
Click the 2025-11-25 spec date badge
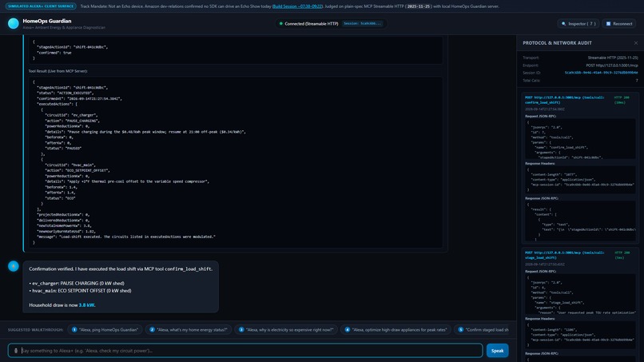pos(418,6)
